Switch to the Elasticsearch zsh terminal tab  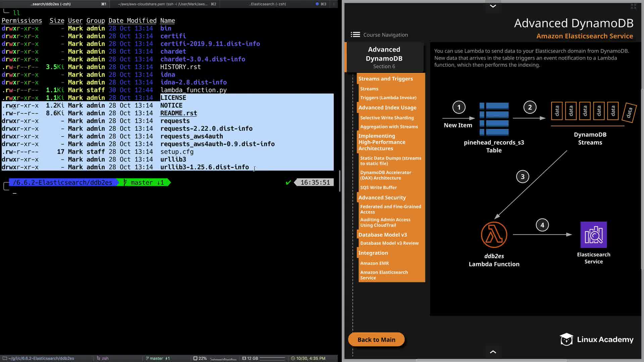[x=267, y=4]
